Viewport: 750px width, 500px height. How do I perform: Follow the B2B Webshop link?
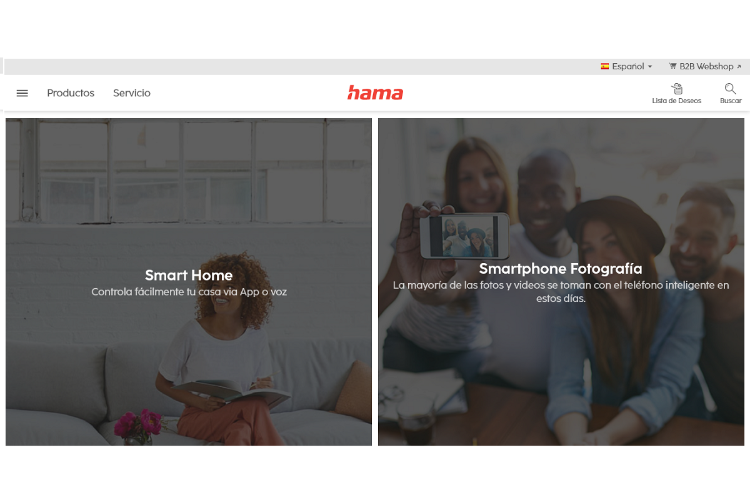coord(706,67)
